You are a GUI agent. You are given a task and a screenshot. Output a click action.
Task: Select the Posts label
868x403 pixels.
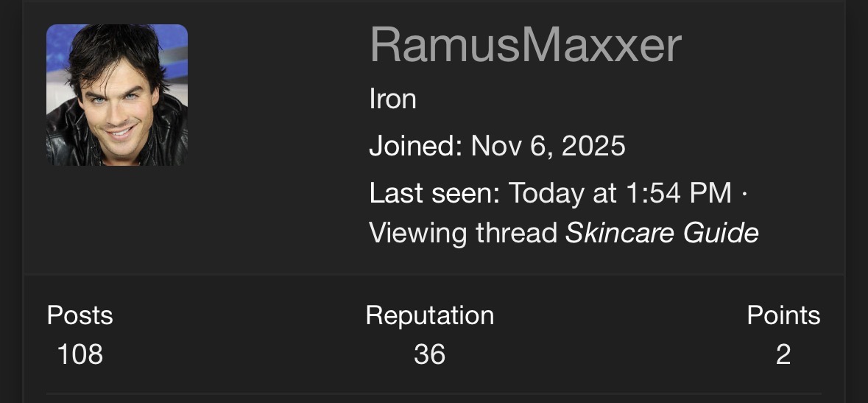(80, 315)
